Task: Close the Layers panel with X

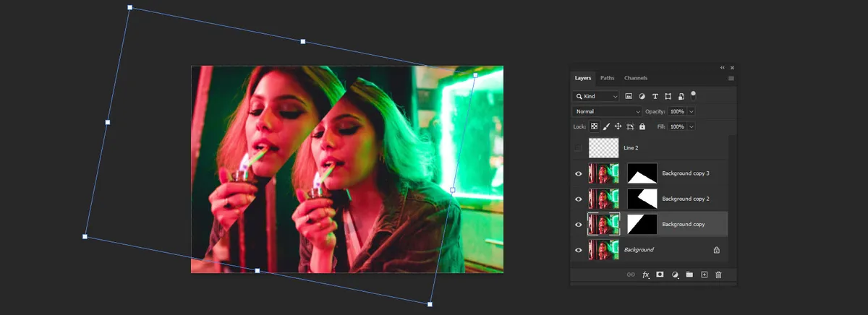Action: coord(732,67)
